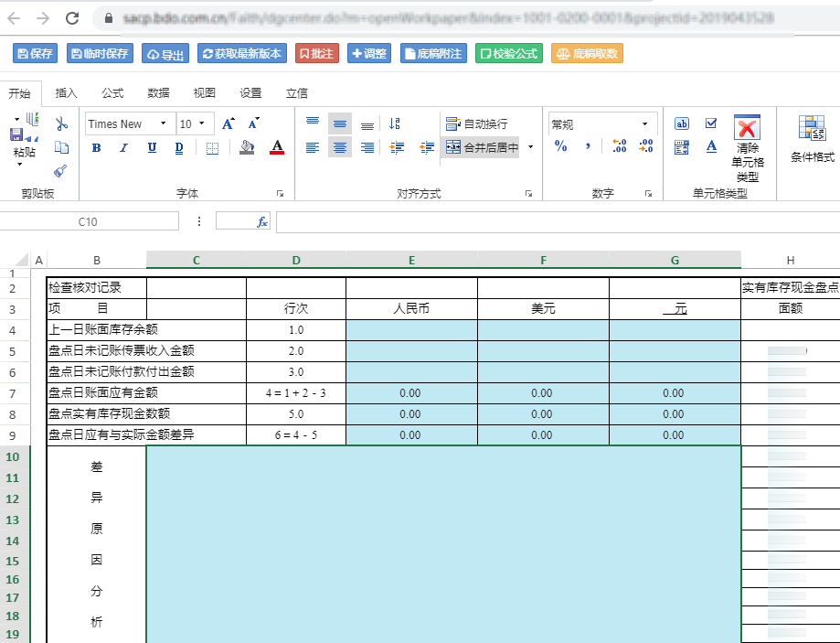Click the red 批注 button
Viewport: 840px width, 643px height.
pyautogui.click(x=317, y=54)
